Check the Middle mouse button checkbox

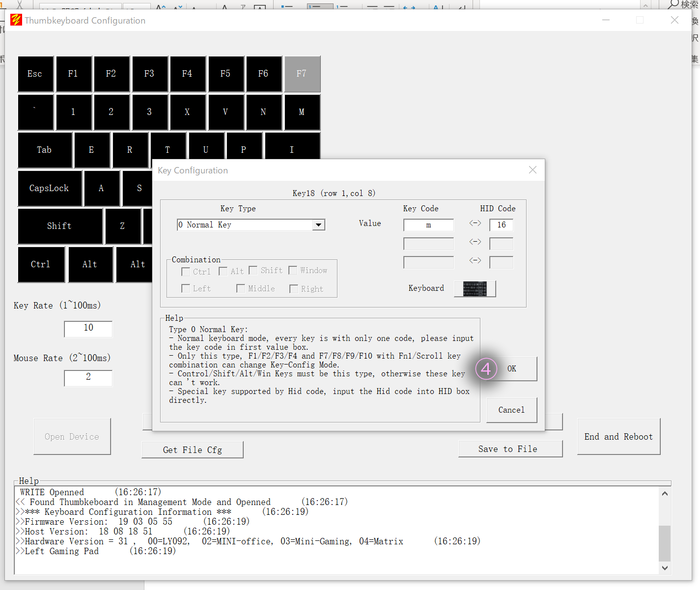(x=241, y=289)
